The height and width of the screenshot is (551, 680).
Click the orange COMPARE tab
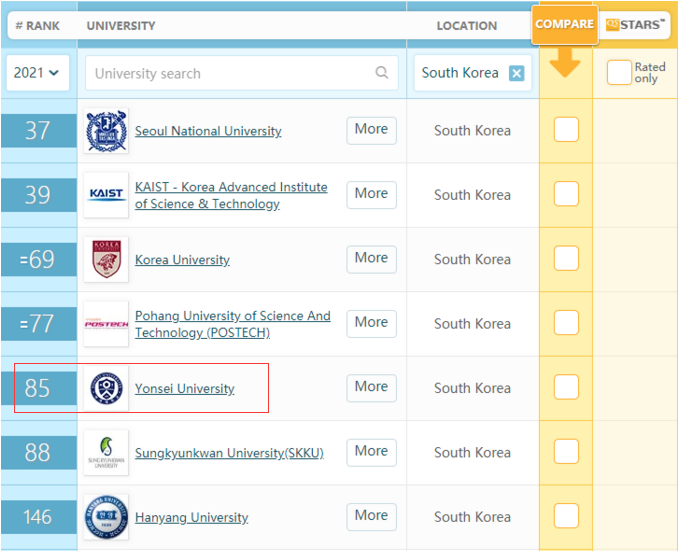pos(565,24)
